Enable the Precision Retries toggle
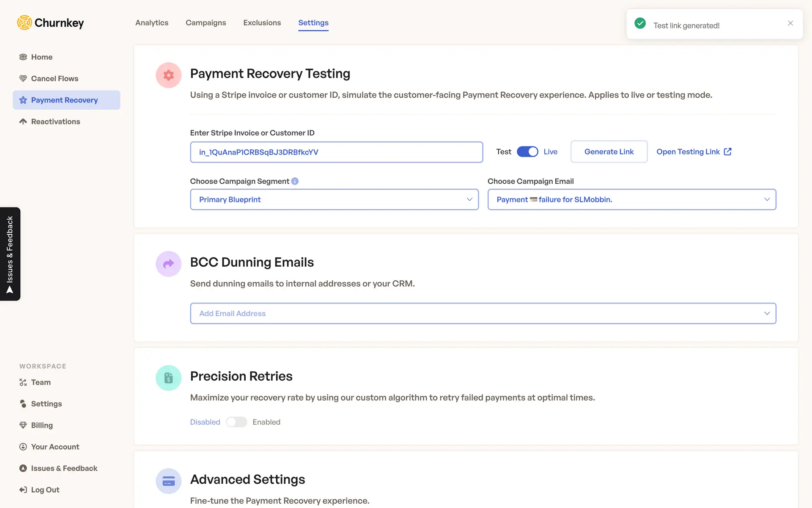Viewport: 812px width, 508px height. click(236, 422)
